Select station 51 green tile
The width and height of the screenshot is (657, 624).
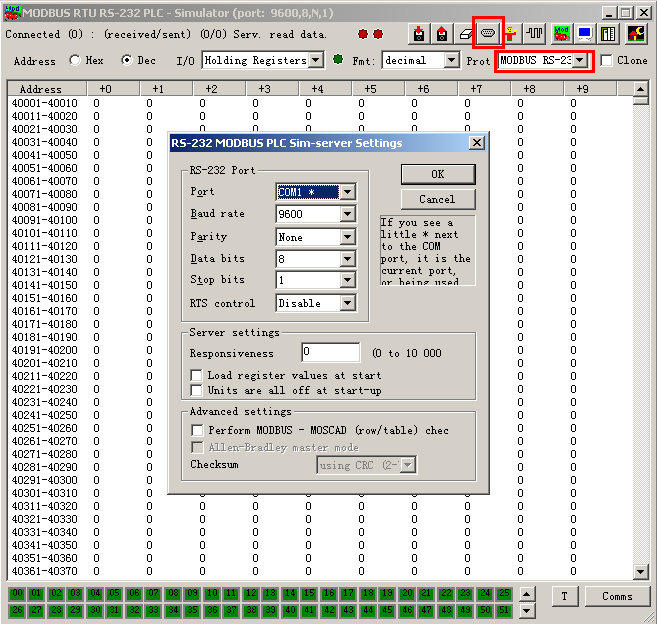(504, 611)
